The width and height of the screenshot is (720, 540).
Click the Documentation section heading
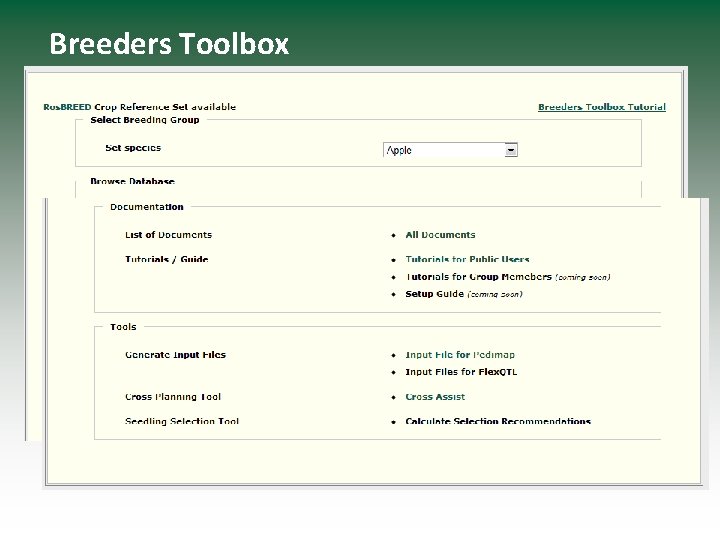tap(146, 207)
